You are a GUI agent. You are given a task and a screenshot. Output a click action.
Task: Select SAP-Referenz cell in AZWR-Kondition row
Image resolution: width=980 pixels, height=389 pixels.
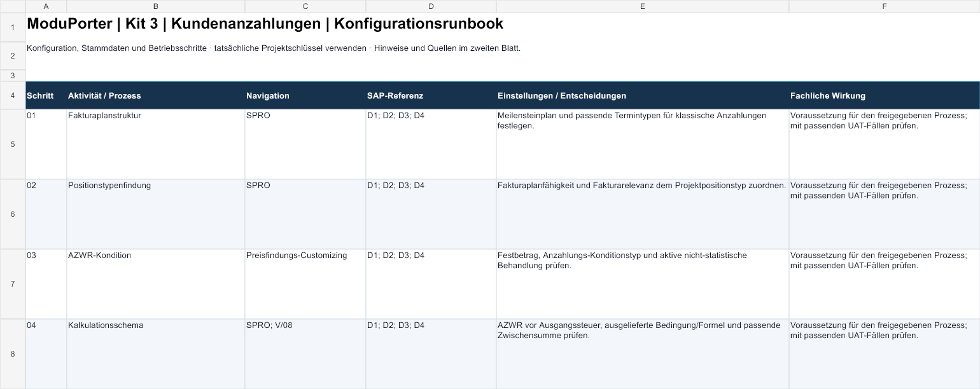[x=431, y=284]
